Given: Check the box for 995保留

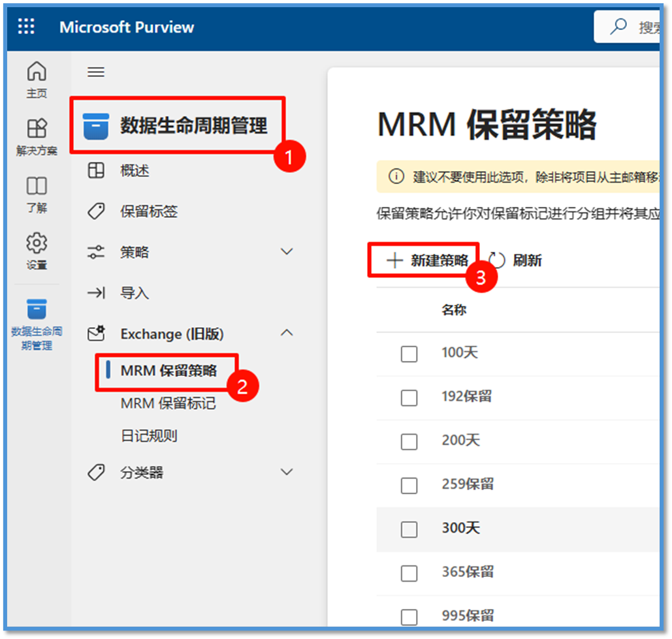Looking at the screenshot, I should (x=409, y=617).
